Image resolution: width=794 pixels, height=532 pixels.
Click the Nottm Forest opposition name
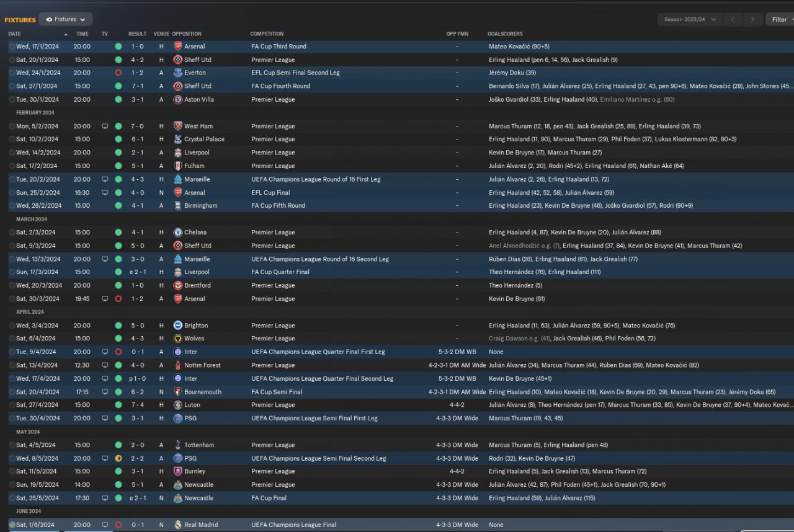point(202,365)
